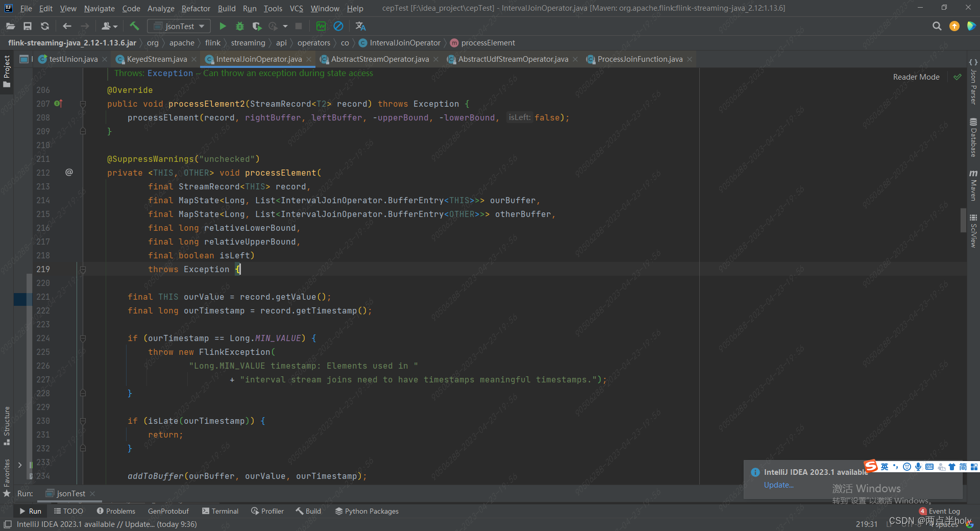Click the Save All disk icon

pos(28,26)
